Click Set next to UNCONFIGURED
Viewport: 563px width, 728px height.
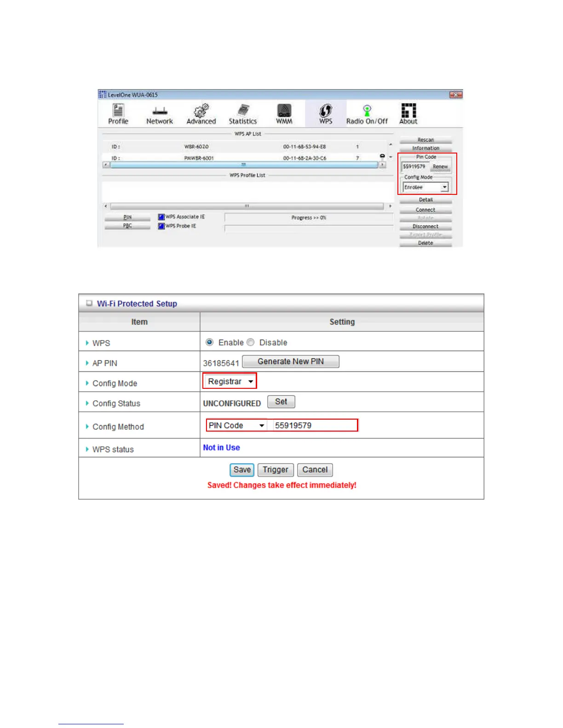point(281,402)
